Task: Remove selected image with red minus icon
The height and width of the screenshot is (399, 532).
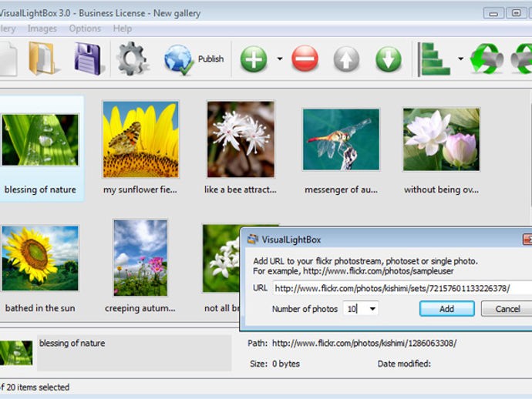Action: 305,59
